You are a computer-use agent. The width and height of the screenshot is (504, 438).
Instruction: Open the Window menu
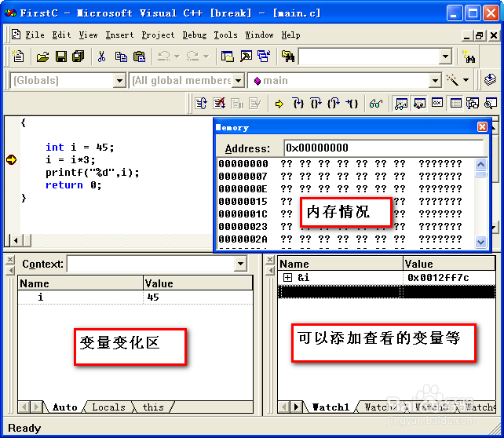pos(259,35)
